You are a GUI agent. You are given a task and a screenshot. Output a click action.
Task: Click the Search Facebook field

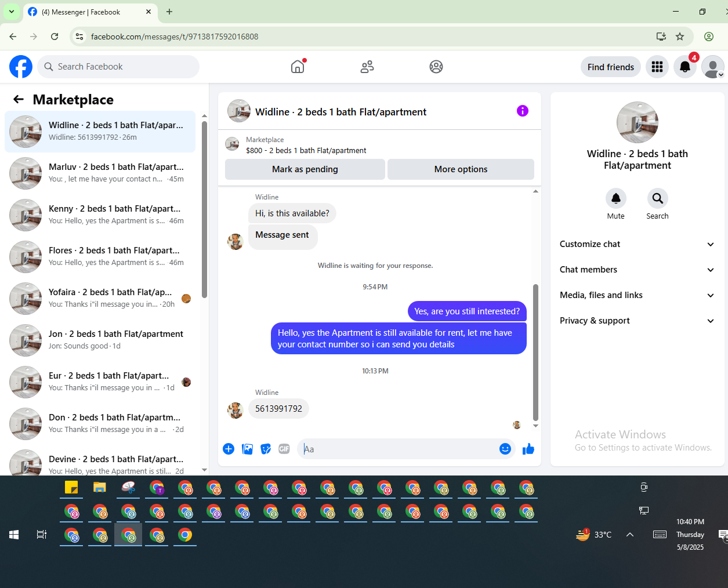[118, 67]
